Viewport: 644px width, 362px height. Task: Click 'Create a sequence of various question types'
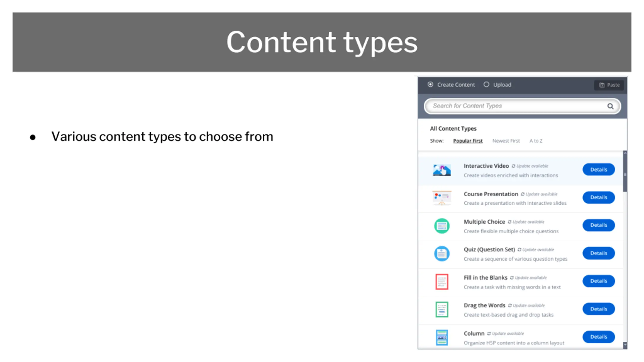point(515,259)
